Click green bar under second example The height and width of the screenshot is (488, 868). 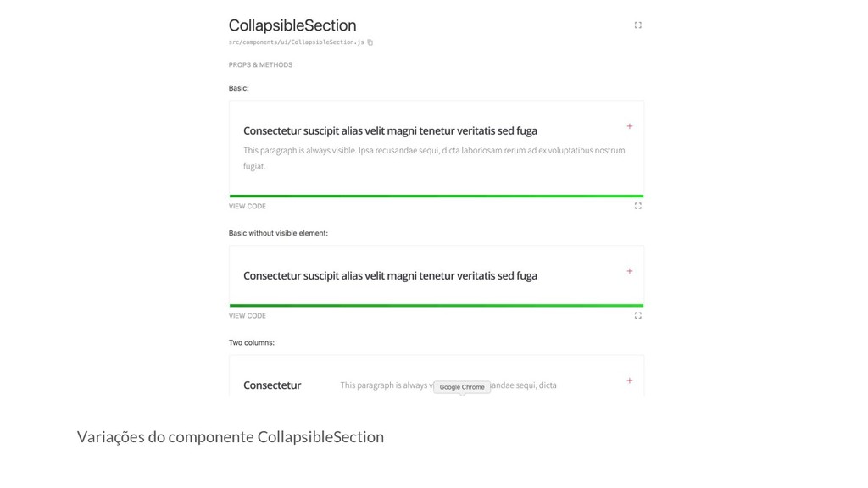(436, 305)
